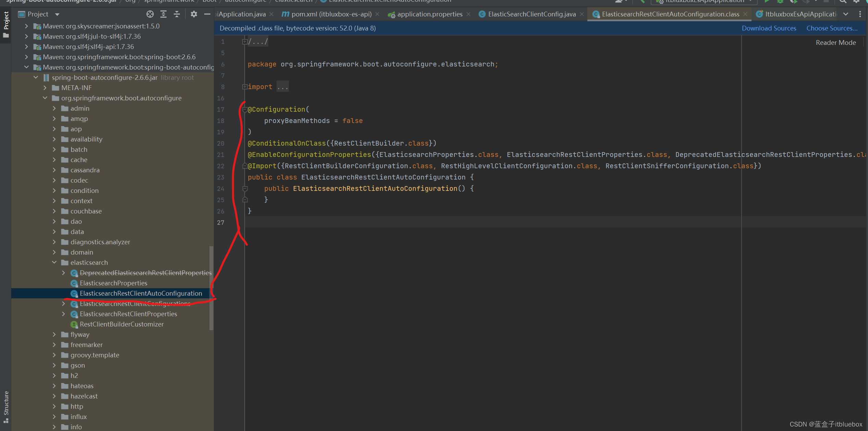Close the application.properties tab
The image size is (868, 431).
pos(468,14)
